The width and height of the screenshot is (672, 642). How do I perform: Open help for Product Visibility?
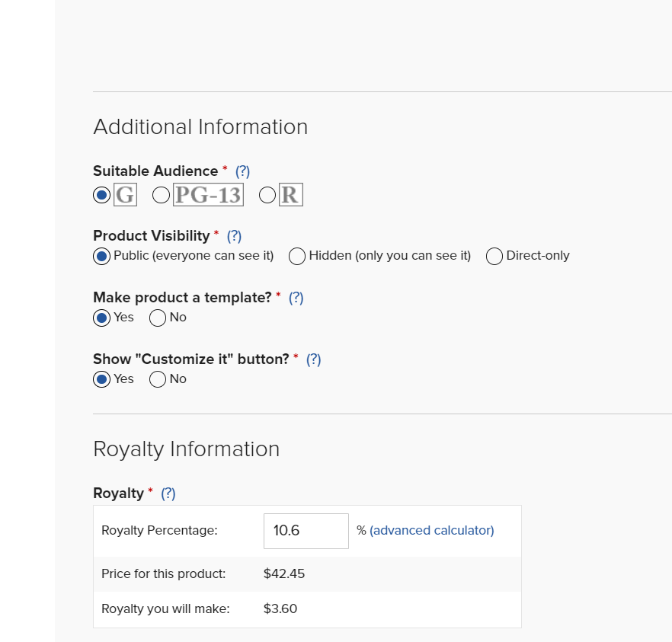click(x=234, y=236)
